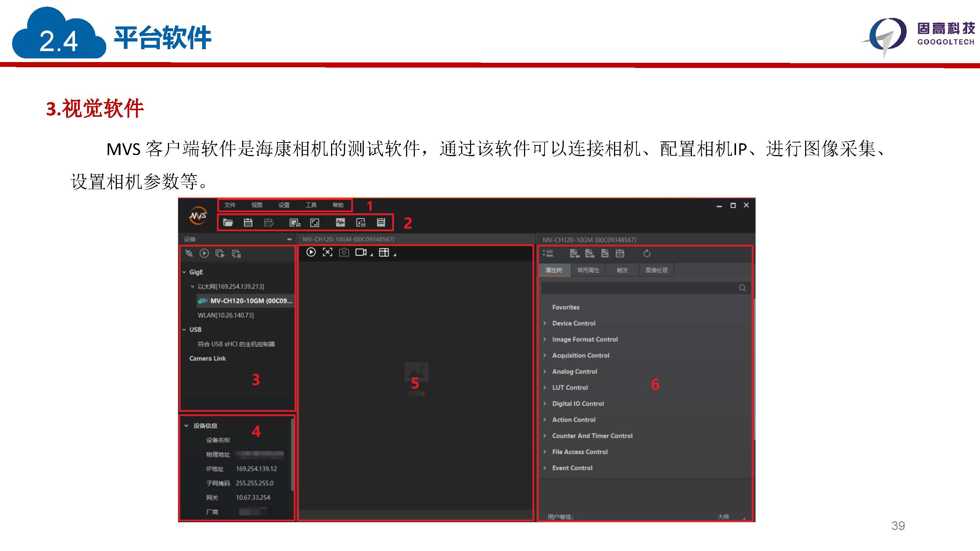Screen dimensions: 980x551
Task: Switch to the 图像处理 tab
Action: pos(656,270)
